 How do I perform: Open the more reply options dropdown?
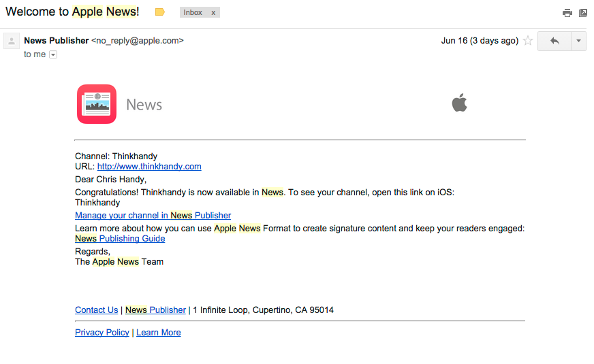[x=578, y=41]
